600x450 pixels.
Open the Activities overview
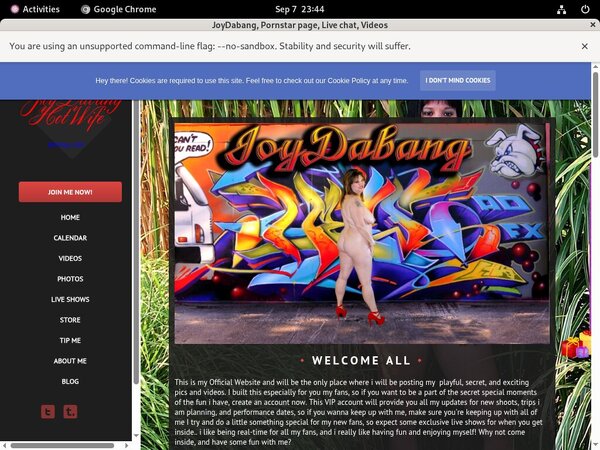tap(34, 9)
